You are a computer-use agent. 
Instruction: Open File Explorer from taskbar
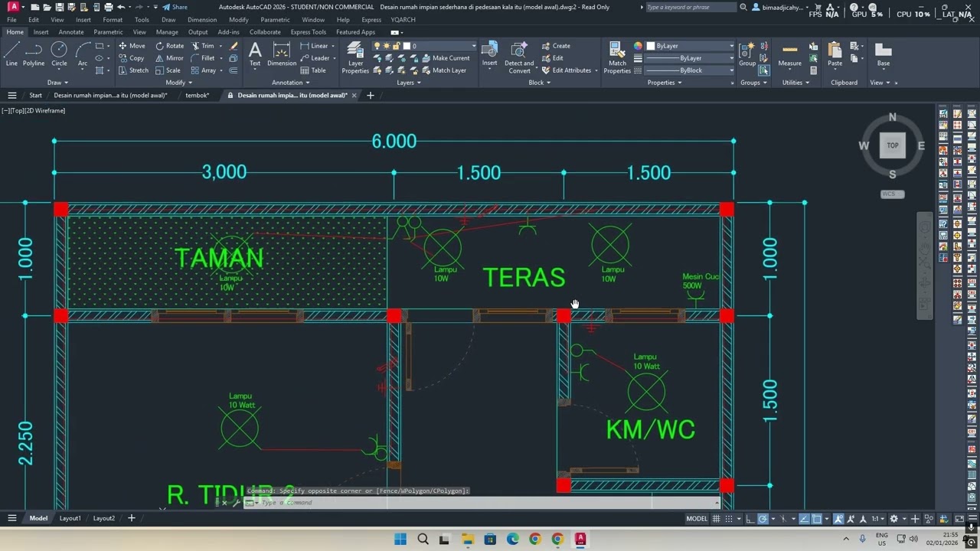[x=468, y=540]
